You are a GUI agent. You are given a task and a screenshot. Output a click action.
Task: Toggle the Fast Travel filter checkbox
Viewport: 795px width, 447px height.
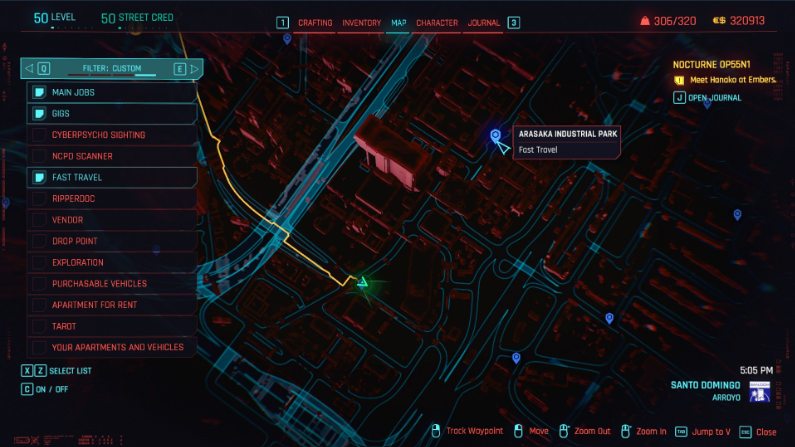coord(39,177)
